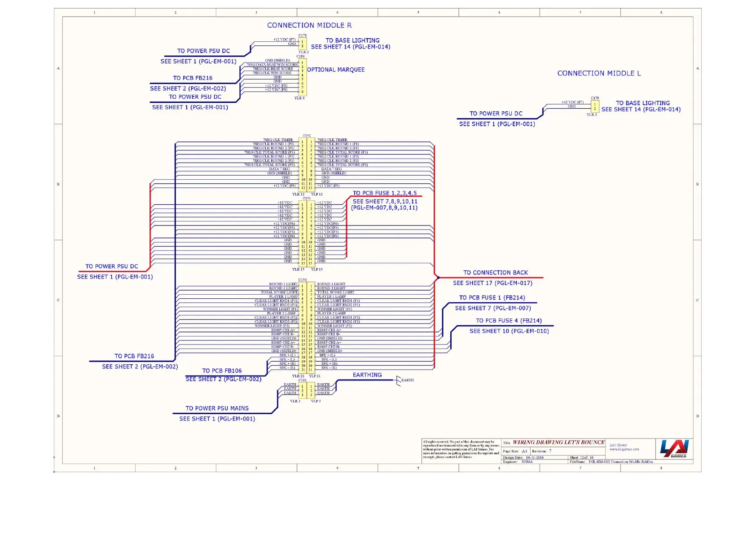The height and width of the screenshot is (535, 756).
Task: Select the EARTH ground symbol
Action: click(399, 381)
